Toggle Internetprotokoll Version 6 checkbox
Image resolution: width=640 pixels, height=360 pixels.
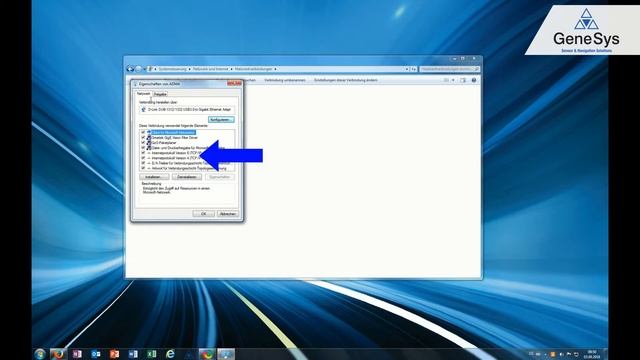pyautogui.click(x=143, y=153)
